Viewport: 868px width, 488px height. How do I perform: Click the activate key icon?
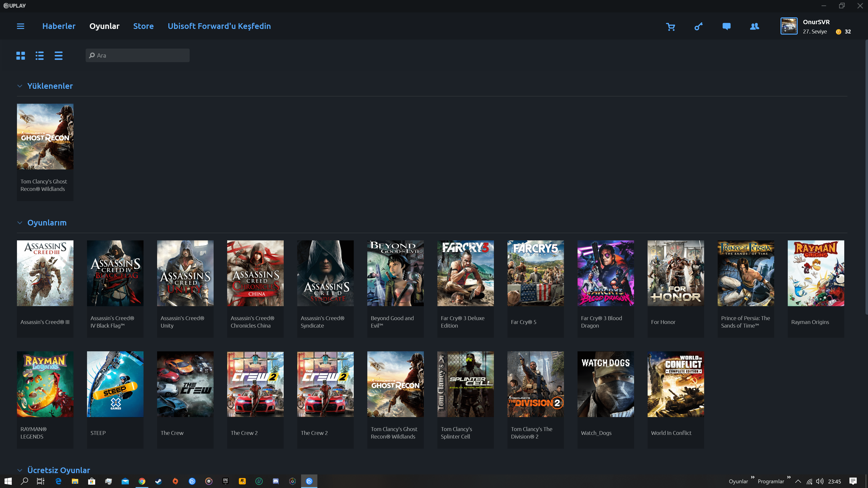(698, 26)
